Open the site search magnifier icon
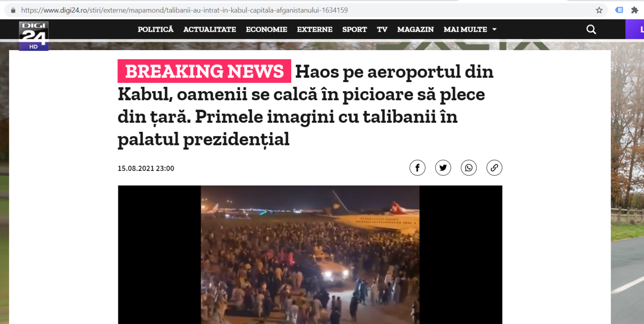The image size is (644, 324). pos(591,30)
